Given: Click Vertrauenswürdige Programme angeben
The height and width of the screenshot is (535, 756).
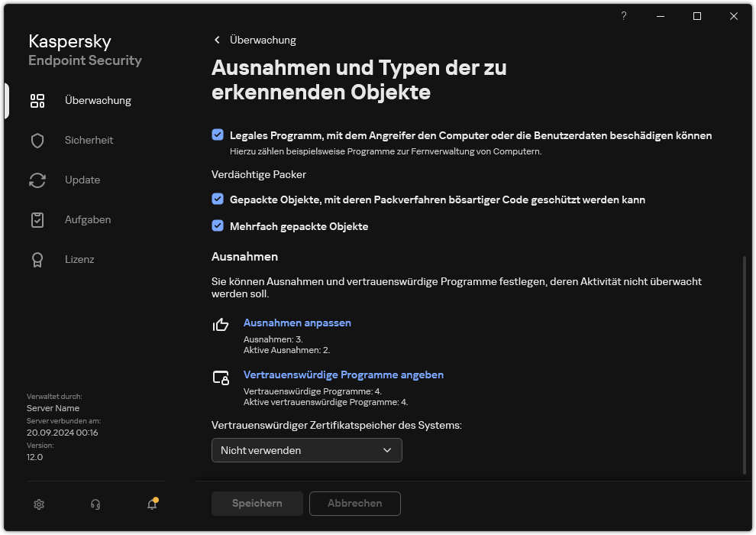Looking at the screenshot, I should click(343, 374).
